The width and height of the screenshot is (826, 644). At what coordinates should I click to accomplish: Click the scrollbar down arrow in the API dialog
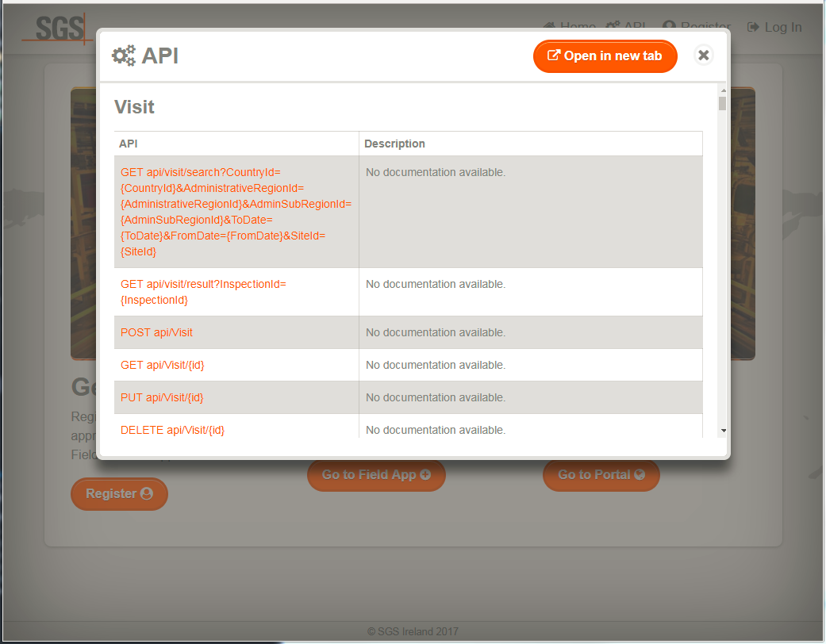click(x=724, y=431)
